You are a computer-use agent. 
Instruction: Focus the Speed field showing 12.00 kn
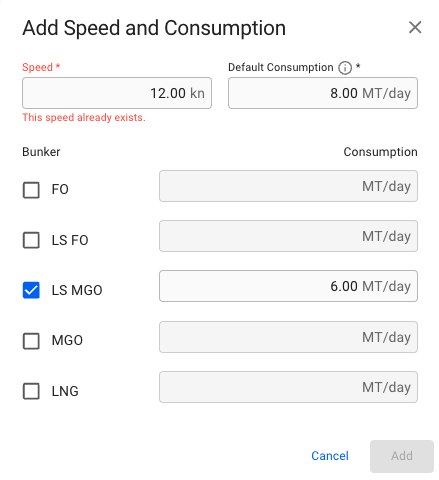pyautogui.click(x=117, y=93)
